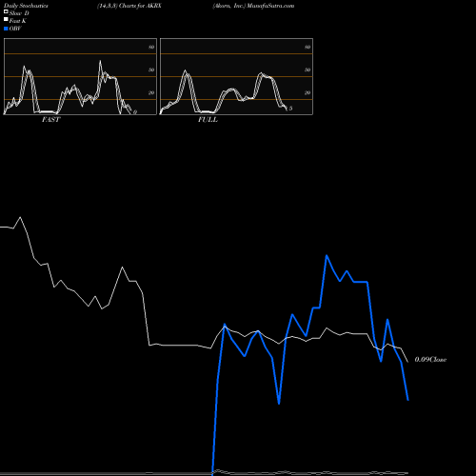Viewport: 476px width, 476px height.
Task: Click the Fast K legend swatch
Action: pos(6,20)
